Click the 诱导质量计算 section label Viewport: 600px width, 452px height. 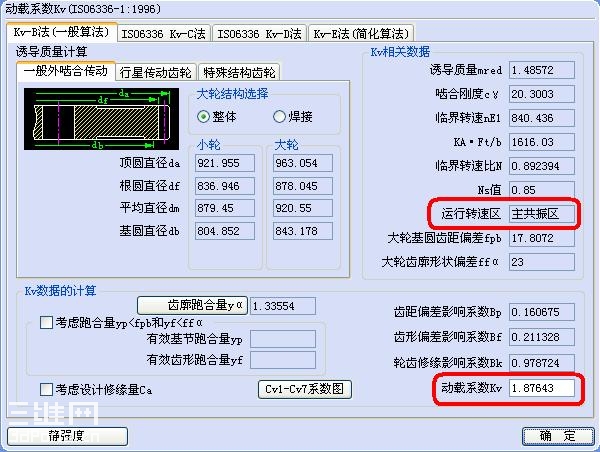coord(52,52)
